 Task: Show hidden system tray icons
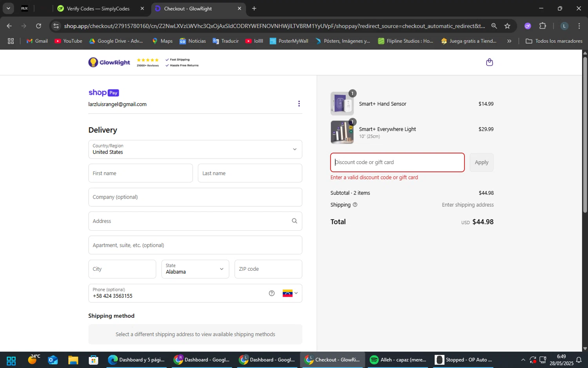coord(523,360)
